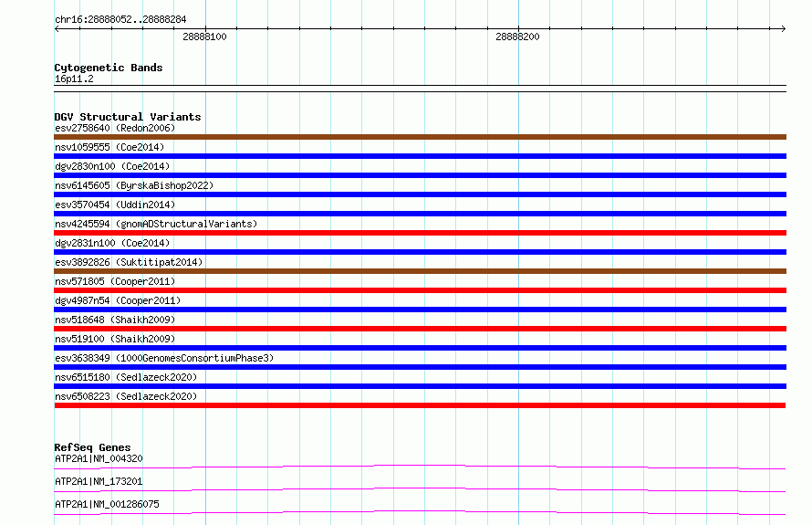
Task: Select the blue bar under esv3638349
Action: click(x=420, y=367)
